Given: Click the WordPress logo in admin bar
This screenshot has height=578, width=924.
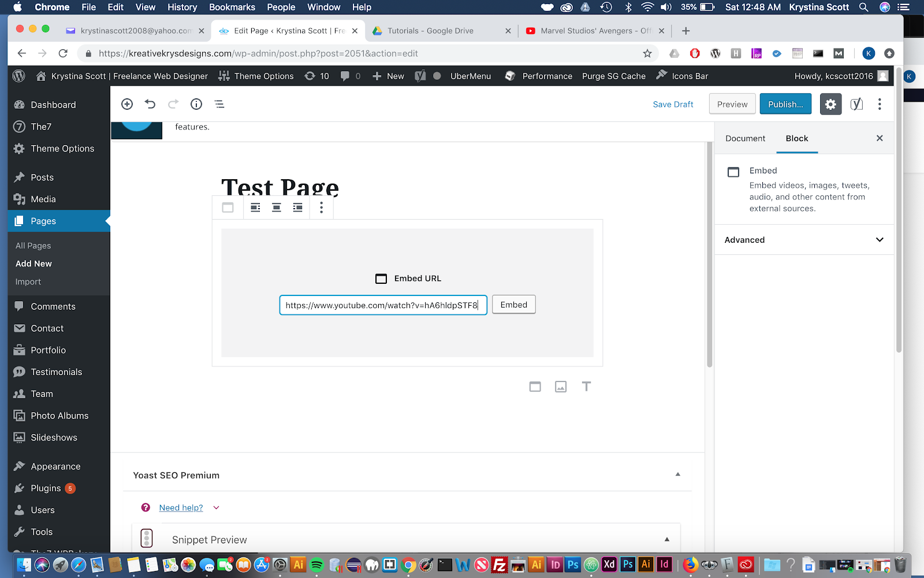Looking at the screenshot, I should (18, 76).
